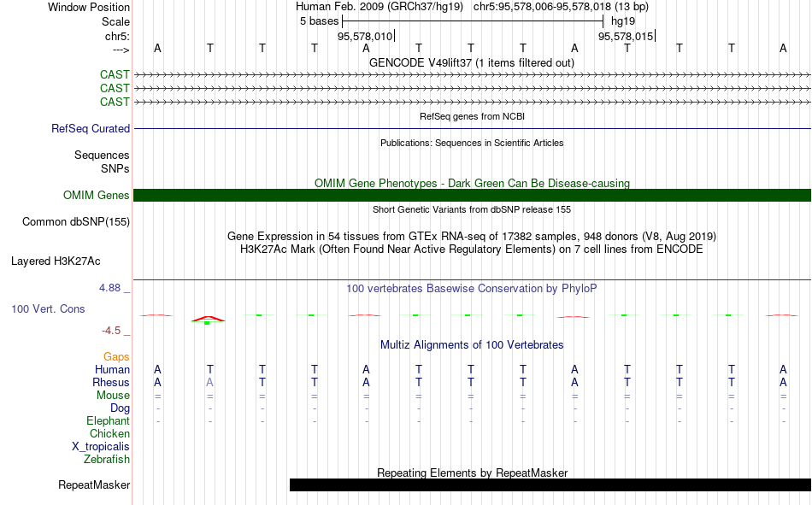This screenshot has width=812, height=505.
Task: Select the Human Feb. 2009 (GRCh37/hg19) text
Action: pos(380,7)
